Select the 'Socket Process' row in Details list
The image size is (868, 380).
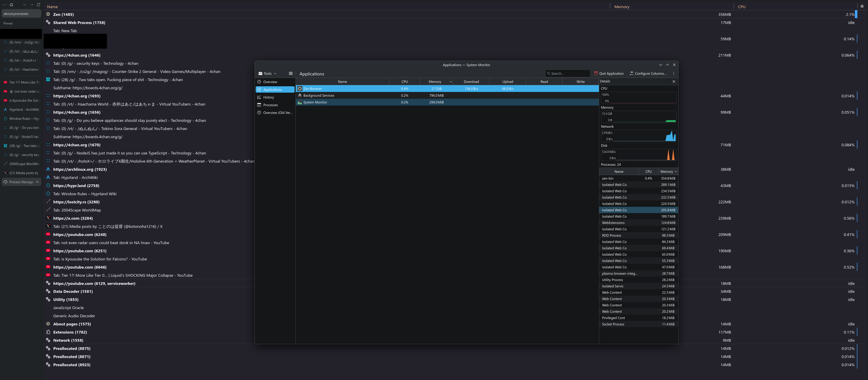coord(639,324)
